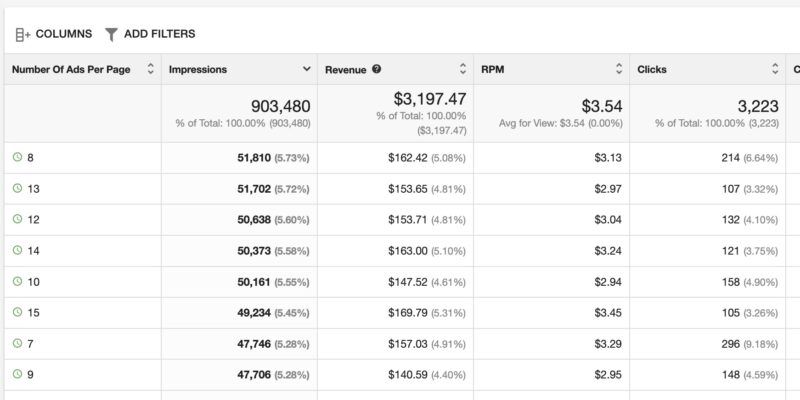Click the clock icon beside row 10
800x400 pixels.
[17, 281]
